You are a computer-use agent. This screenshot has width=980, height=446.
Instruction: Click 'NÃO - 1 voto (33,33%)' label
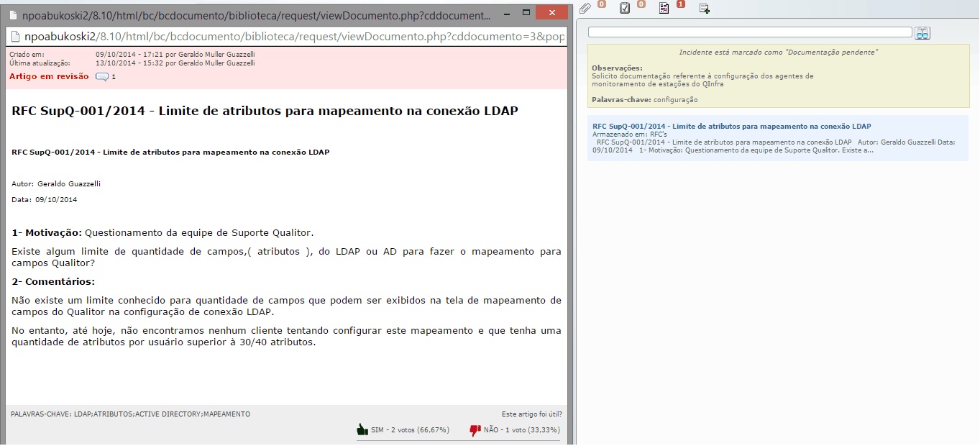(522, 430)
